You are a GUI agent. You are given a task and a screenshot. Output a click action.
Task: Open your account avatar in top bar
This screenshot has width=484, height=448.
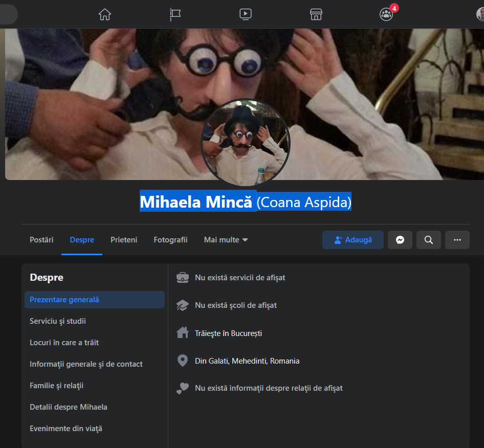(x=480, y=14)
